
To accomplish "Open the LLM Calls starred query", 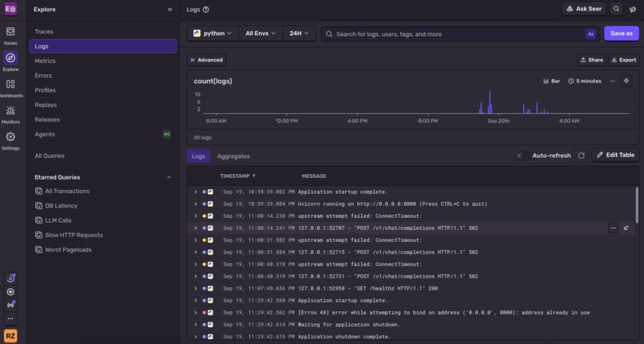I will (x=103, y=220).
